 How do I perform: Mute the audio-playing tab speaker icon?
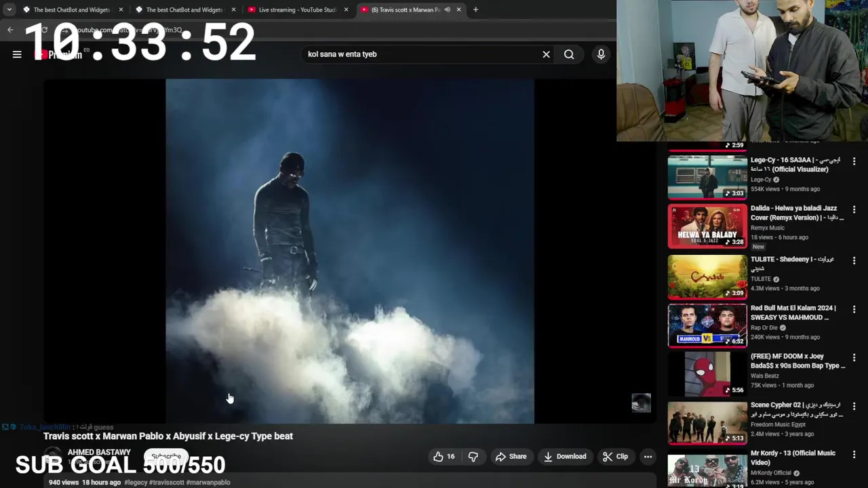click(447, 9)
